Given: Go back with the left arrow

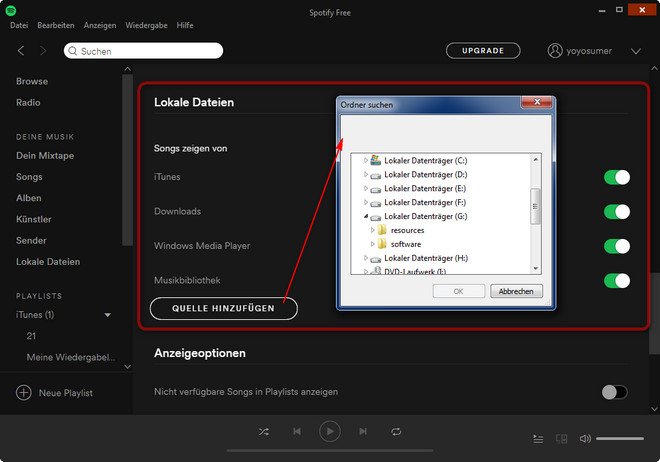Looking at the screenshot, I should pos(21,51).
